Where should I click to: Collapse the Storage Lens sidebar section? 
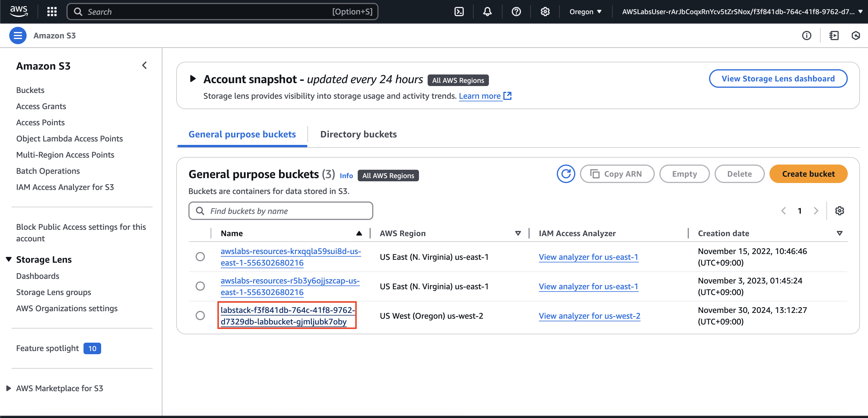tap(9, 260)
